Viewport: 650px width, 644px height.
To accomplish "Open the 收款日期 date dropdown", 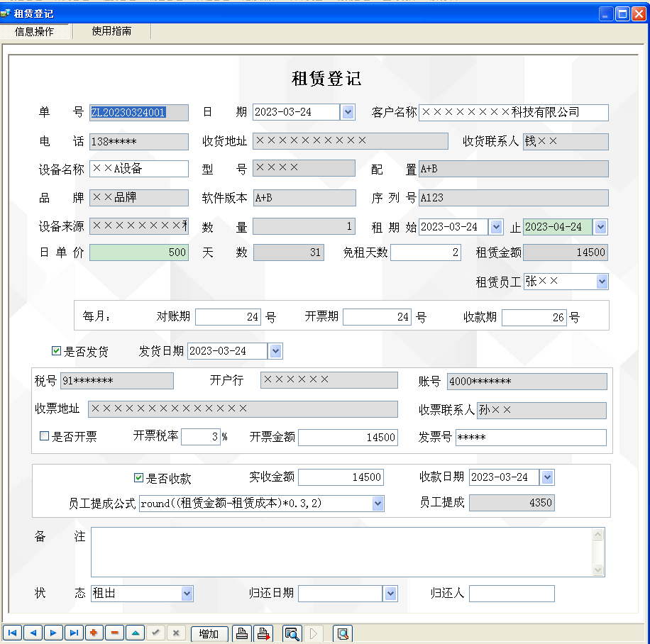I will [547, 477].
